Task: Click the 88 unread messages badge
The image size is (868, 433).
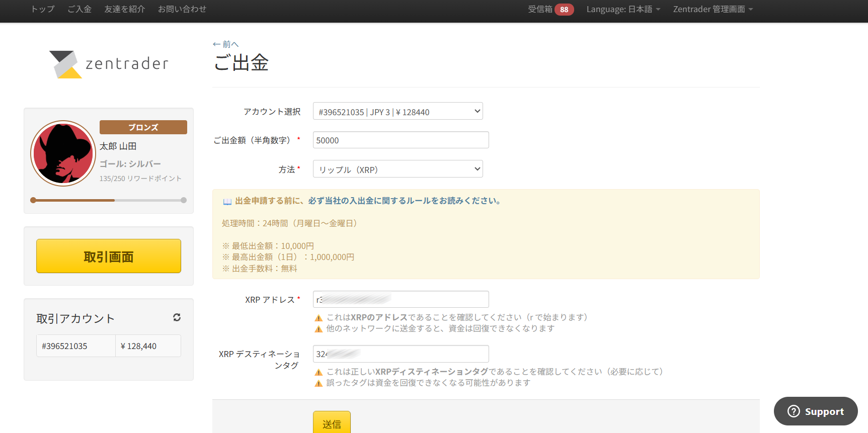Action: (564, 10)
